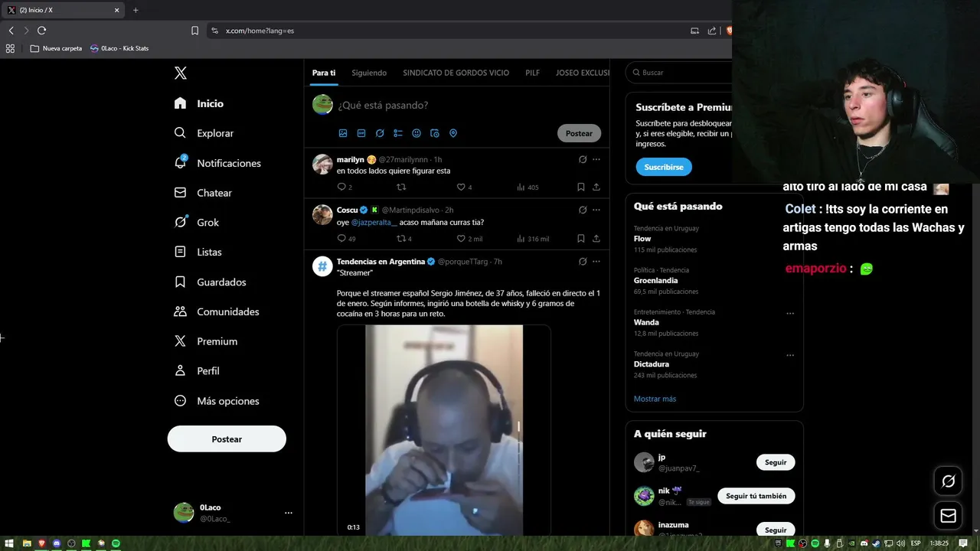Viewport: 980px width, 551px height.
Task: Open Spotify from Windows taskbar
Action: click(116, 543)
